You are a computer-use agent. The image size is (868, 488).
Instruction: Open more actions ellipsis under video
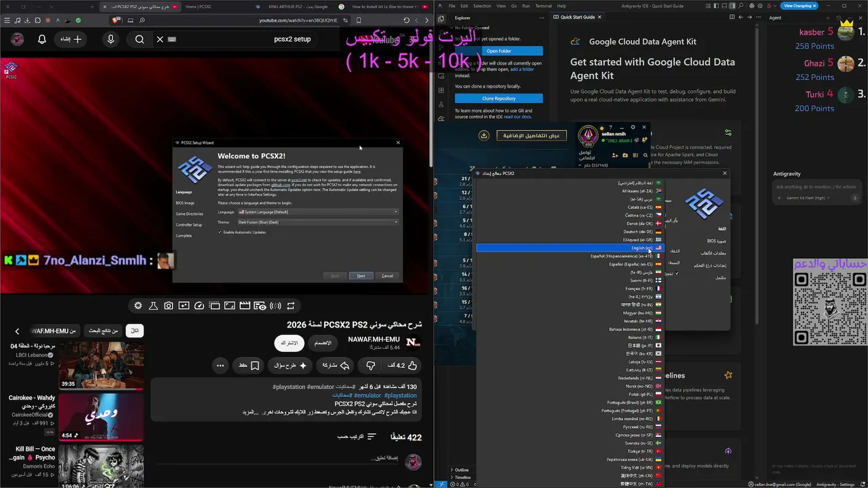(x=220, y=365)
